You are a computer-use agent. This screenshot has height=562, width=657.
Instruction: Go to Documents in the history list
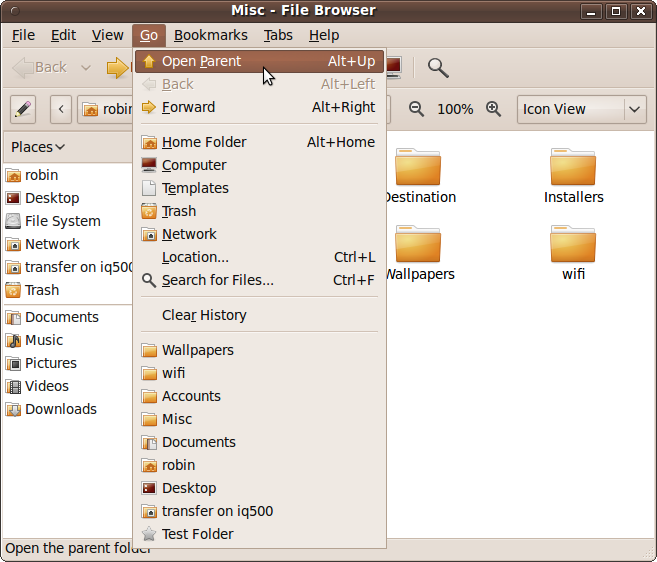(259, 442)
